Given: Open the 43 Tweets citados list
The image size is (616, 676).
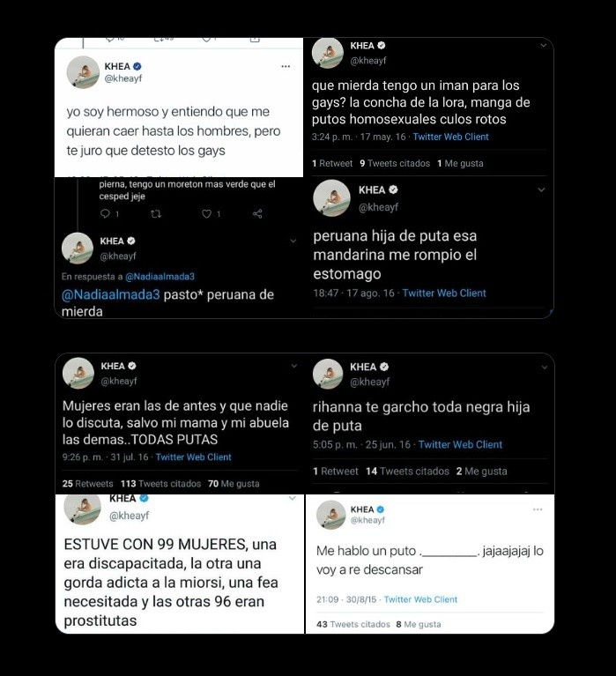Looking at the screenshot, I should coord(353,625).
